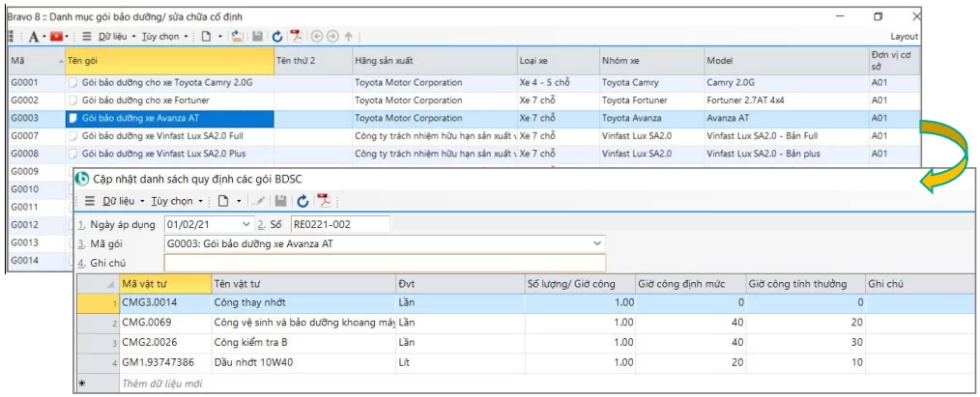Export to PDF from main toolbar
The image size is (980, 397).
296,36
